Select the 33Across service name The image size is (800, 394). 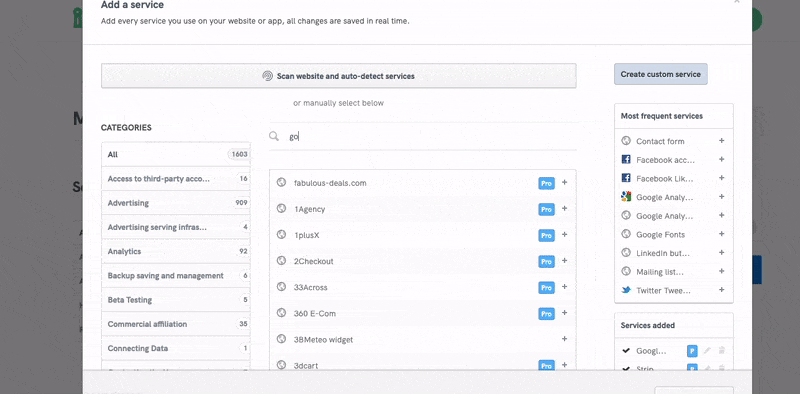pyautogui.click(x=310, y=287)
